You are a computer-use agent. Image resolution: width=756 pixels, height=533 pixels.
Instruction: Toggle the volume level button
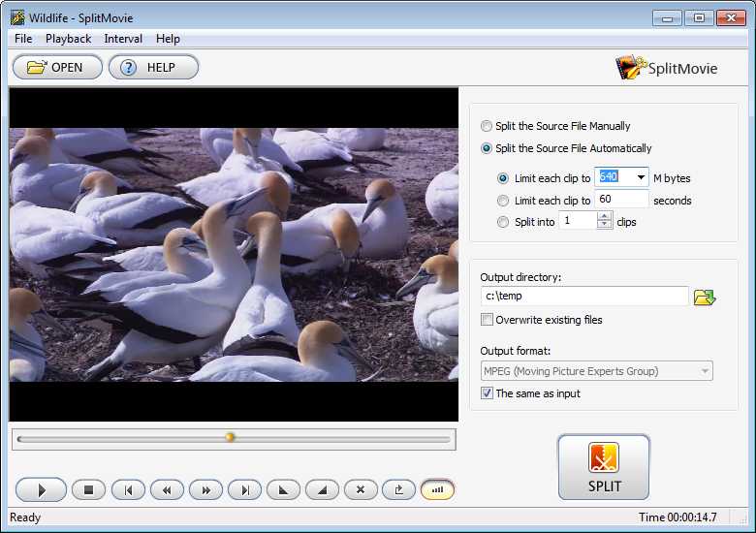pos(437,490)
